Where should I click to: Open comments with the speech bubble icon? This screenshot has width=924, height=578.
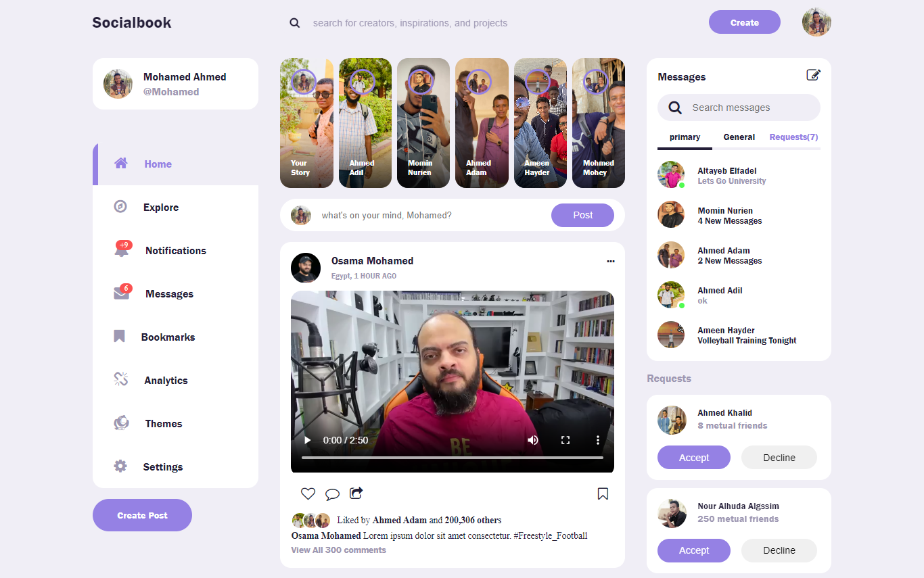(332, 494)
